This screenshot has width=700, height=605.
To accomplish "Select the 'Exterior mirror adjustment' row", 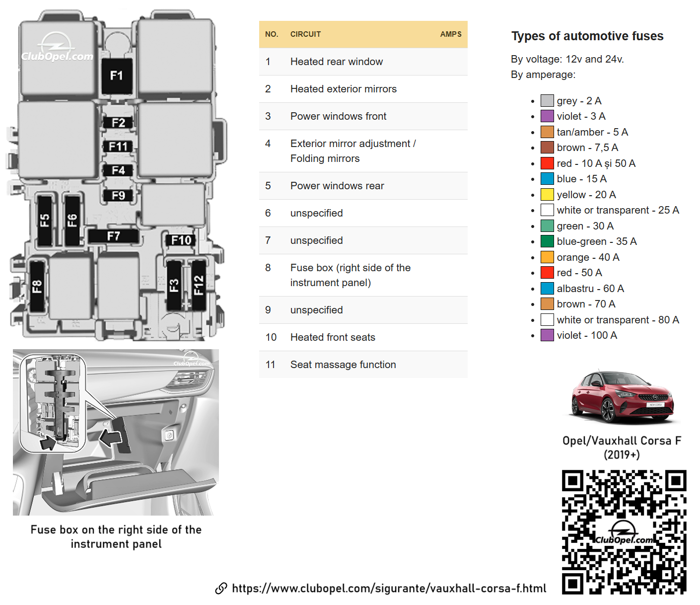I will [x=363, y=151].
